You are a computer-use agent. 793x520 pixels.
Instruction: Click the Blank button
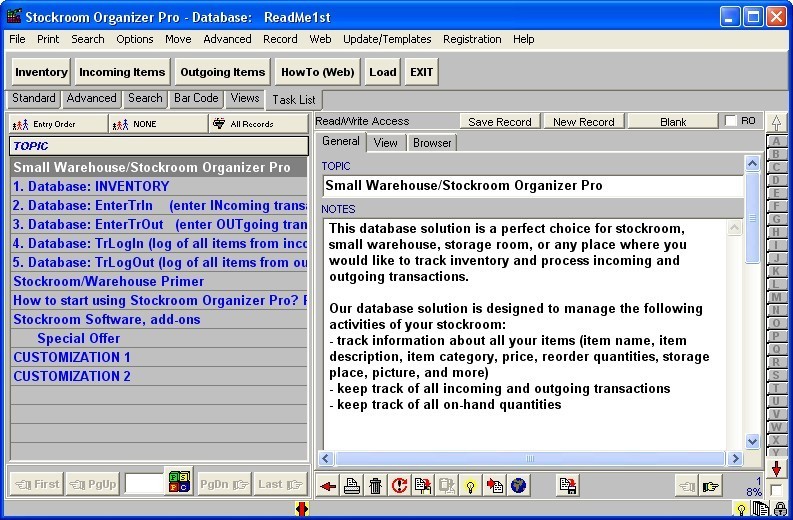point(673,122)
